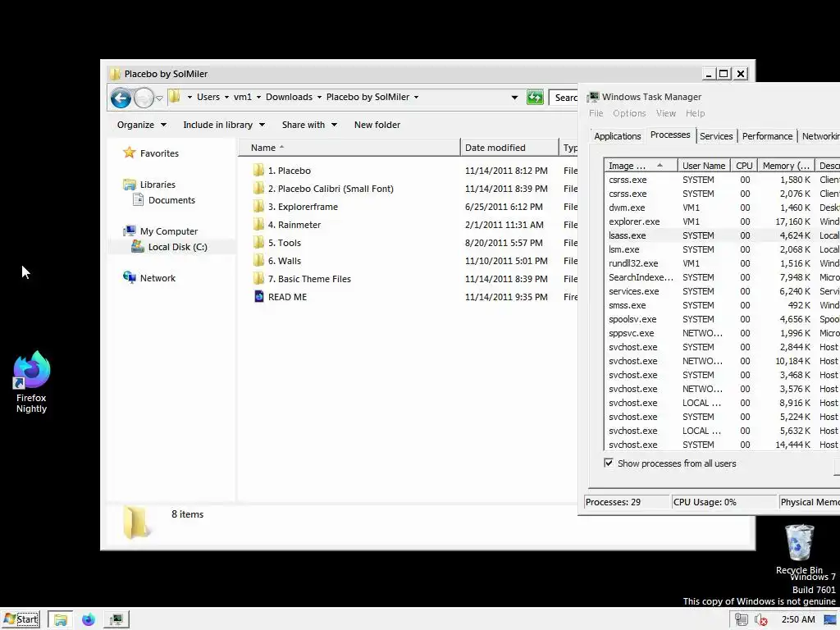Sort files by Name column header

click(x=348, y=148)
